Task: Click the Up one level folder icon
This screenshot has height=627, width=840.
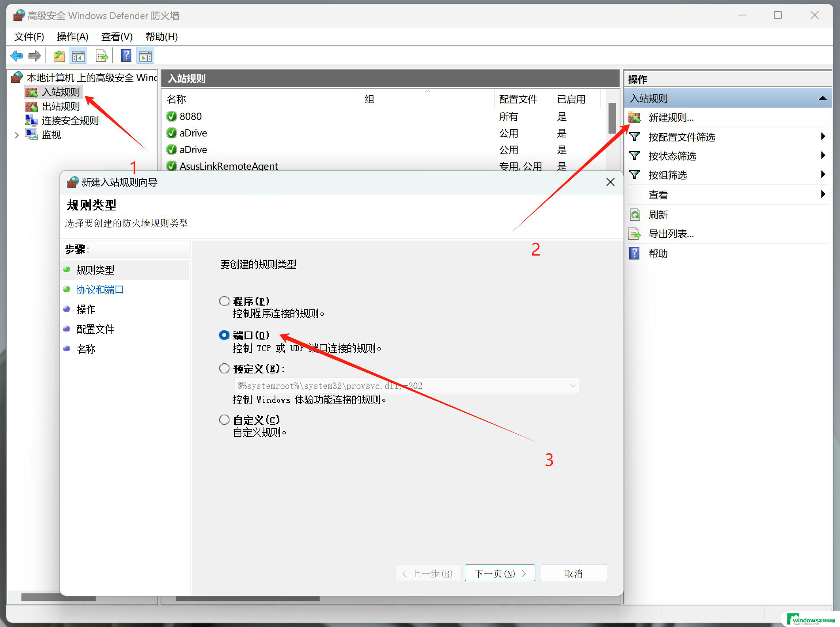Action: 59,56
